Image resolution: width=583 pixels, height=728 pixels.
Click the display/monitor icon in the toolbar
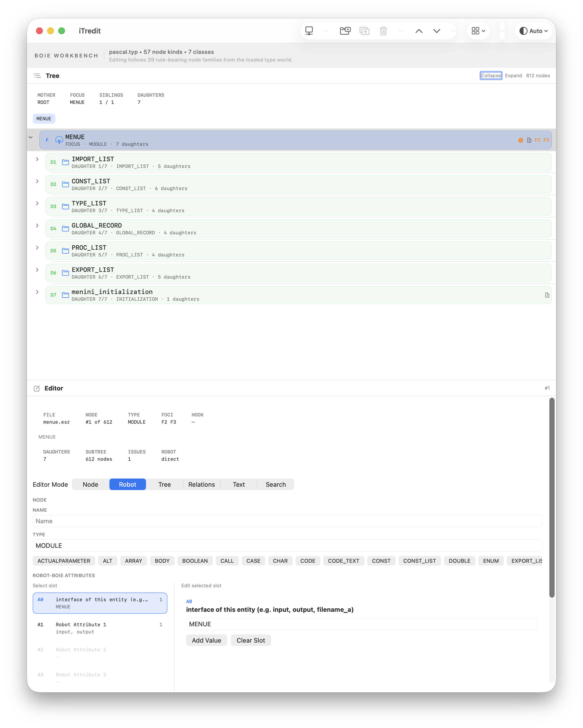coord(309,31)
